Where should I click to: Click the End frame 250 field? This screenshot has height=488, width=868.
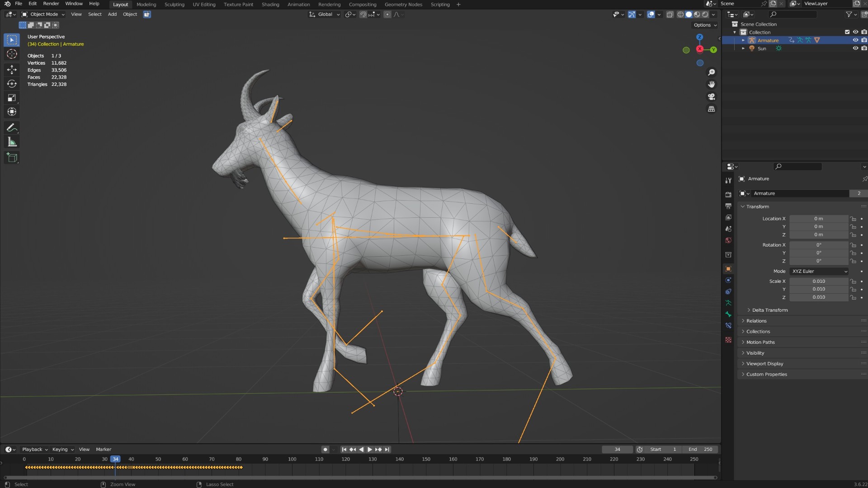click(700, 450)
